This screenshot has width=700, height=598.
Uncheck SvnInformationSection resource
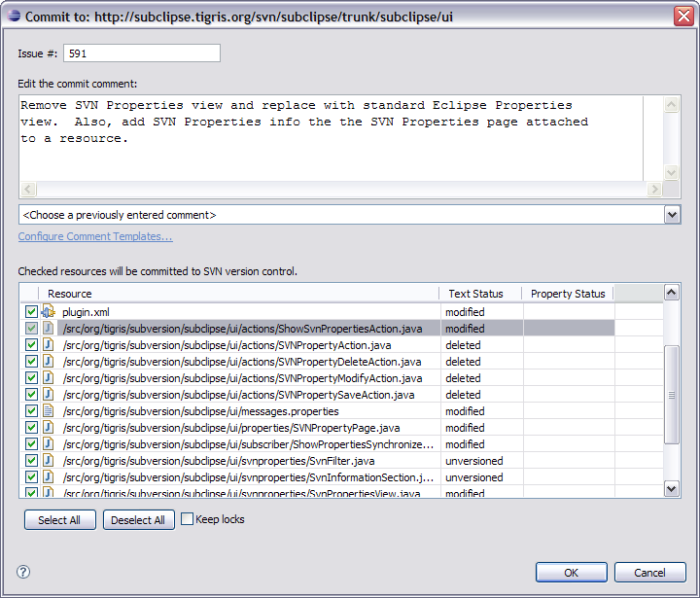pos(31,477)
